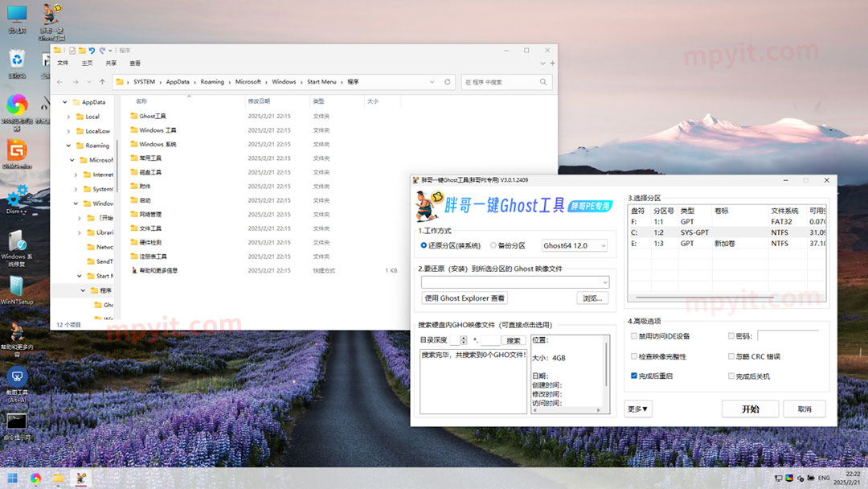
Task: Select the 还原分区(装系统) radio option
Action: (x=424, y=245)
